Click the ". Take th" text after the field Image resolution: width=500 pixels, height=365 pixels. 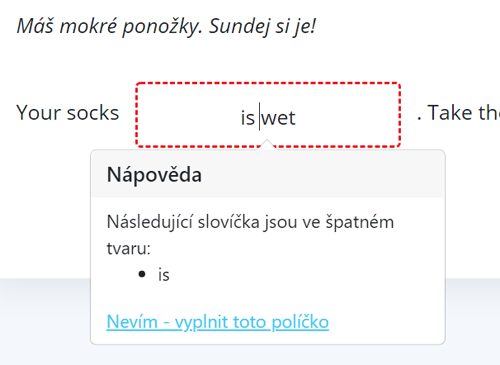[x=458, y=113]
